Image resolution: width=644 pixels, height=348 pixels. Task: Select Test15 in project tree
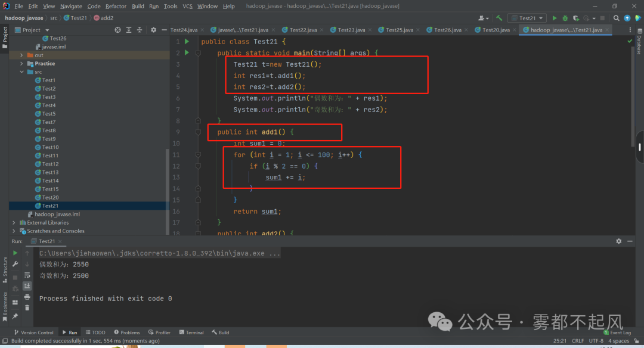50,189
